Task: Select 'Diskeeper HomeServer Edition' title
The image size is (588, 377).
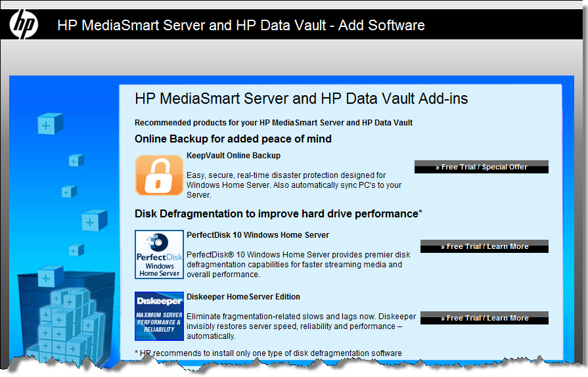Action: tap(243, 297)
